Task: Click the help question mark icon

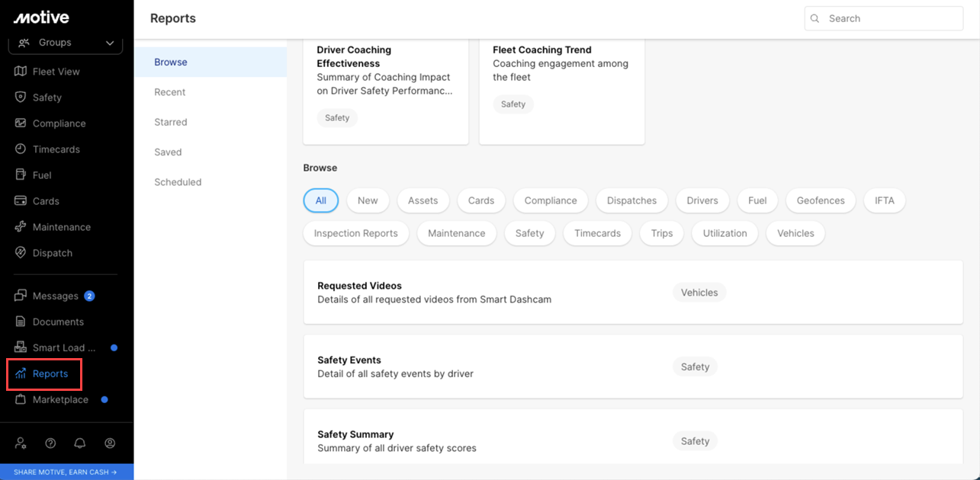Action: 50,443
